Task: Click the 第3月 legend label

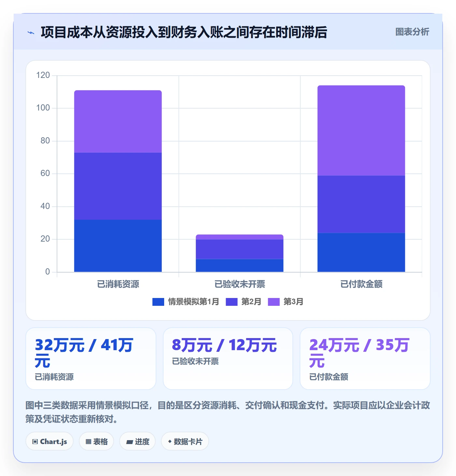Action: (293, 302)
